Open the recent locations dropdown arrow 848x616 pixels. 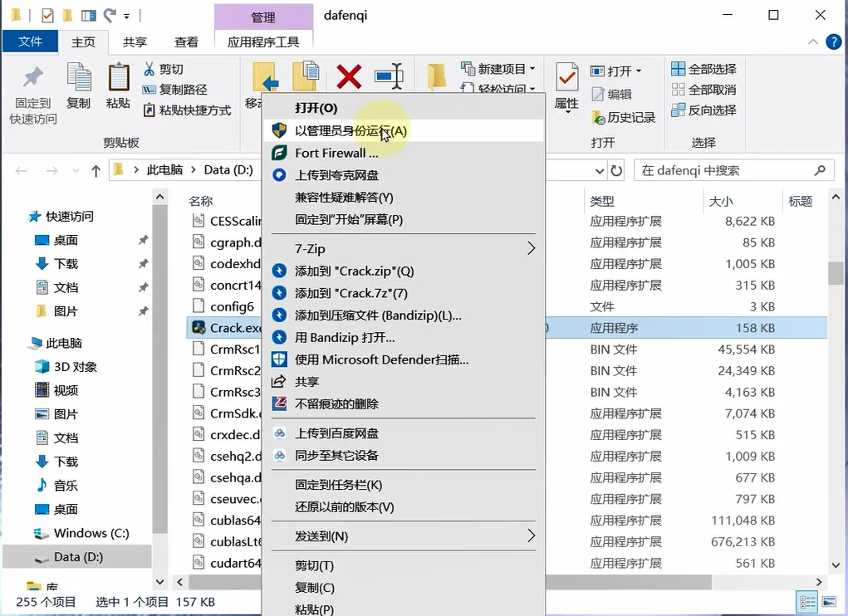pyautogui.click(x=76, y=171)
